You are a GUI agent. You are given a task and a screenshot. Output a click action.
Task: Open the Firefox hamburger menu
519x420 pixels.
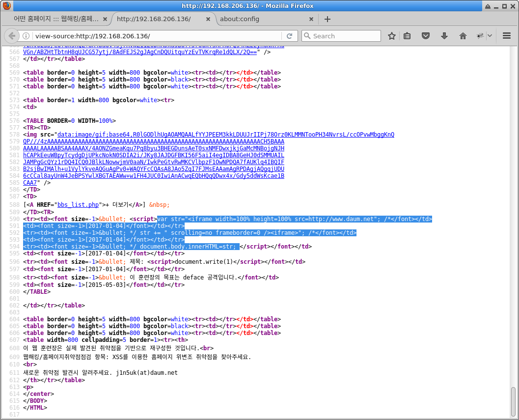pos(506,36)
